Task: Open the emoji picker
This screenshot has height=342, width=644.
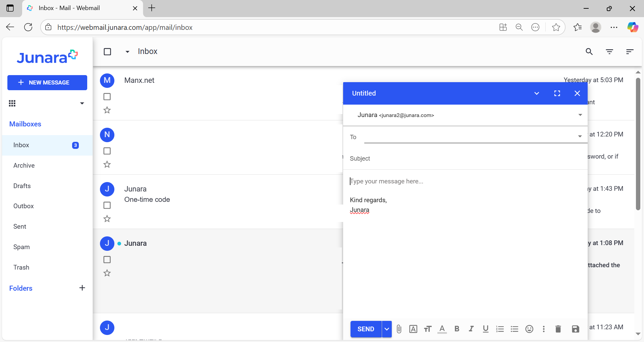Action: 529,329
